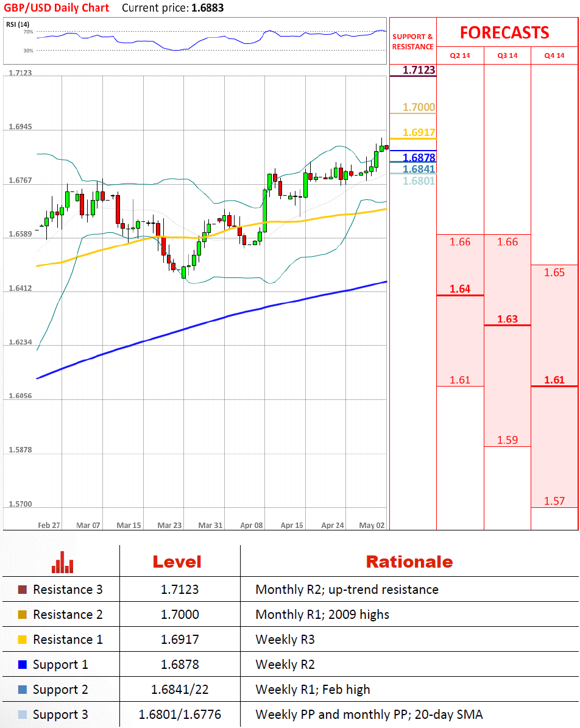Click the Resistance 2 gold color swatch
Image resolution: width=580 pixels, height=728 pixels.
pos(23,615)
